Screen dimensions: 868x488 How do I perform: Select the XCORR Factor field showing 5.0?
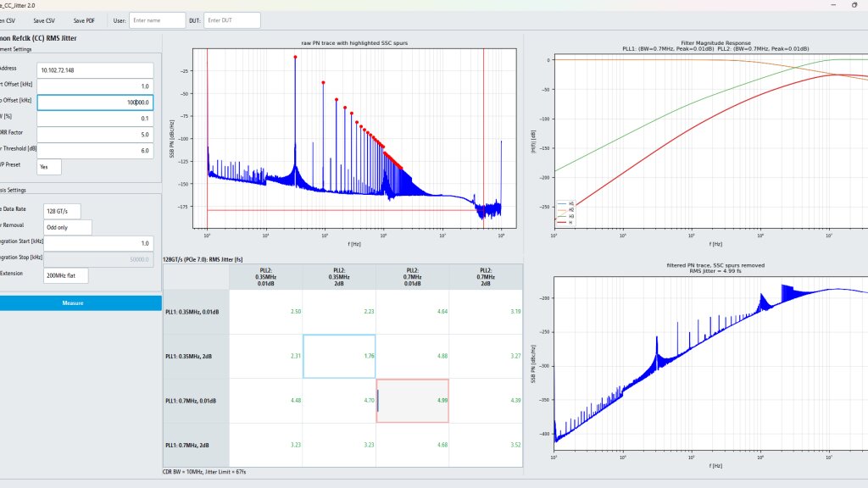95,135
